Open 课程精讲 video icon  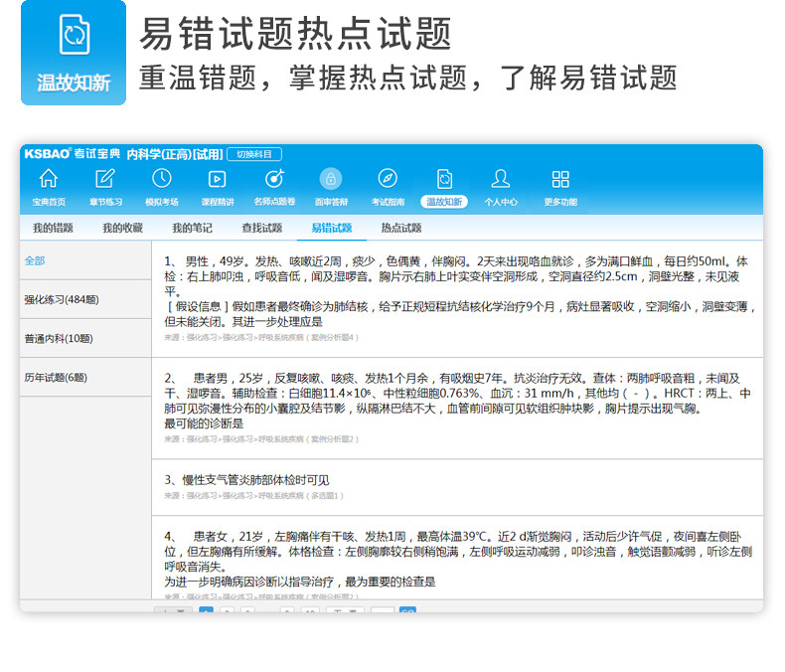click(x=218, y=179)
